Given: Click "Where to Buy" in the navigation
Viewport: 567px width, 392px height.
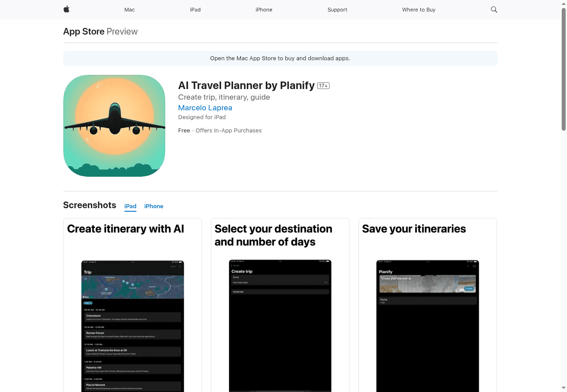Looking at the screenshot, I should coord(418,10).
